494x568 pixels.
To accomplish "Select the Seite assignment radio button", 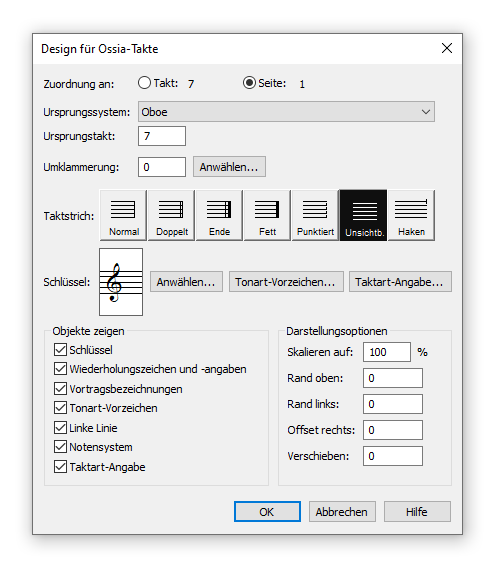I will pyautogui.click(x=249, y=83).
